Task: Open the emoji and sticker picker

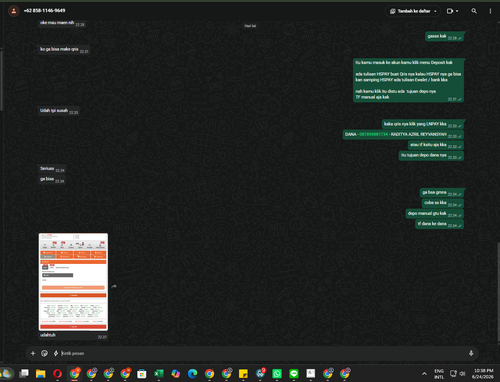Action: coord(44,353)
